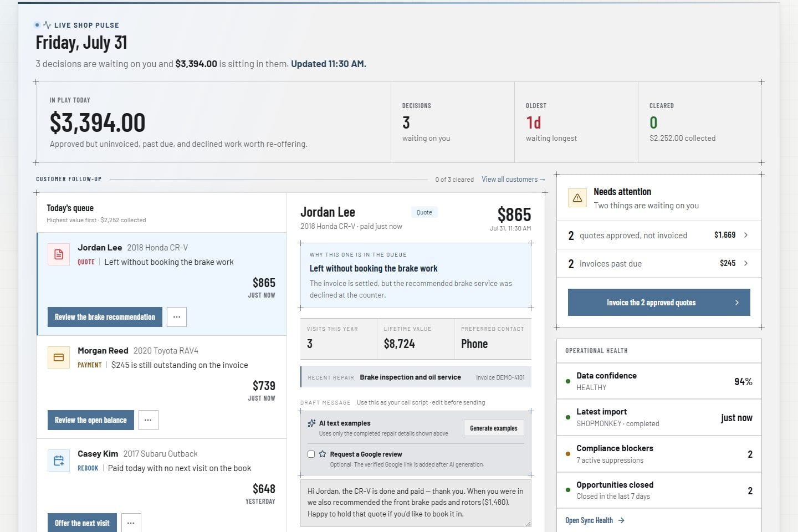Click the Preferred contact Phone tile
This screenshot has height=532, width=798.
[x=493, y=339]
